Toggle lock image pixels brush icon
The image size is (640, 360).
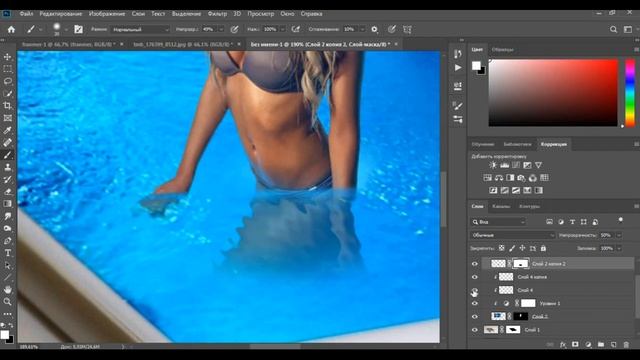pyautogui.click(x=512, y=248)
